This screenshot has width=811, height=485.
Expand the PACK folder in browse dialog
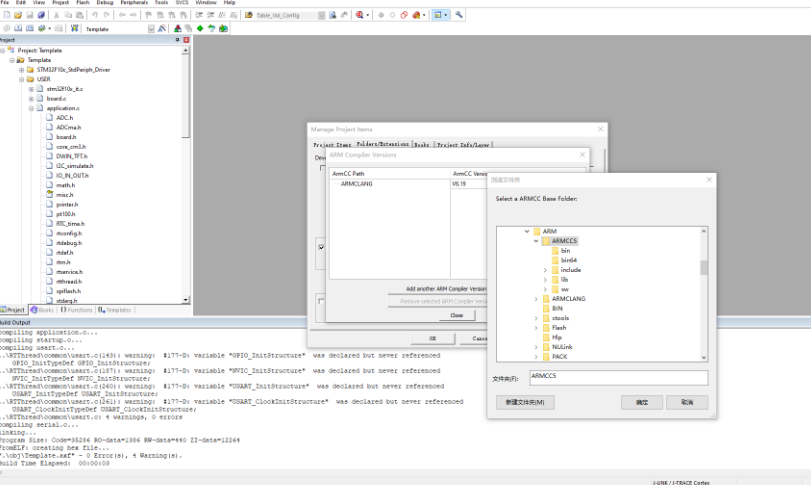[536, 357]
